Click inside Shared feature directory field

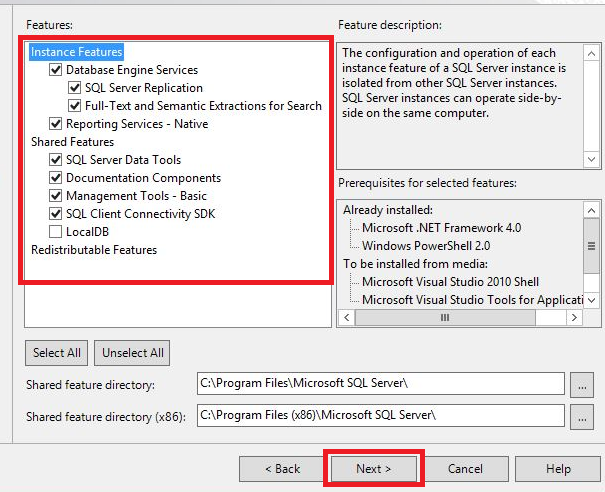coord(380,383)
